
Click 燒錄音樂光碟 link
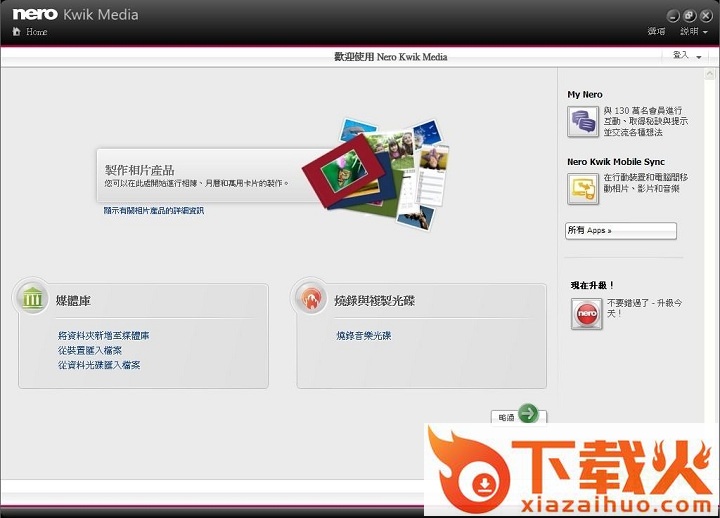point(363,336)
